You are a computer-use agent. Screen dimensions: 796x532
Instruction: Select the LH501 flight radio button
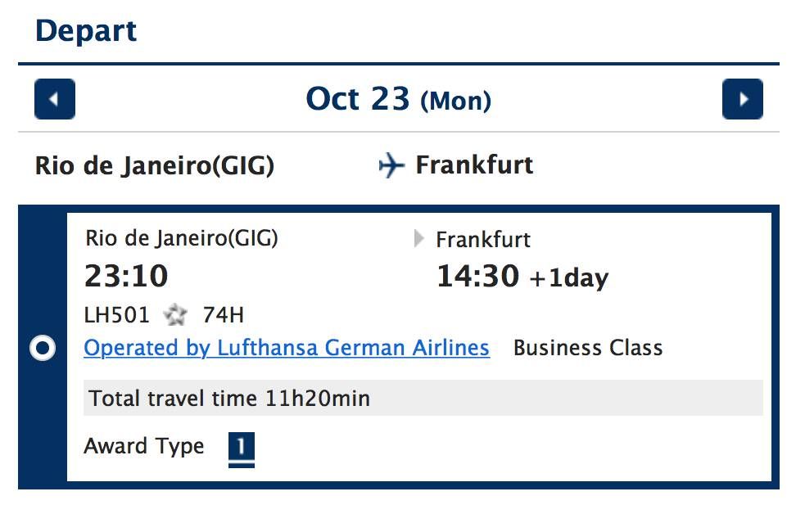point(43,348)
